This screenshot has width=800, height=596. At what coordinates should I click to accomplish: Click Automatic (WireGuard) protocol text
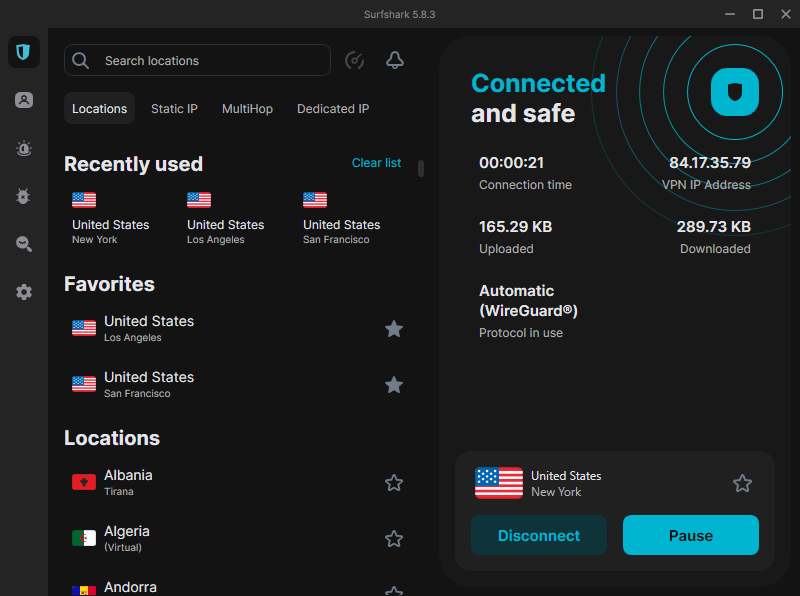click(528, 301)
